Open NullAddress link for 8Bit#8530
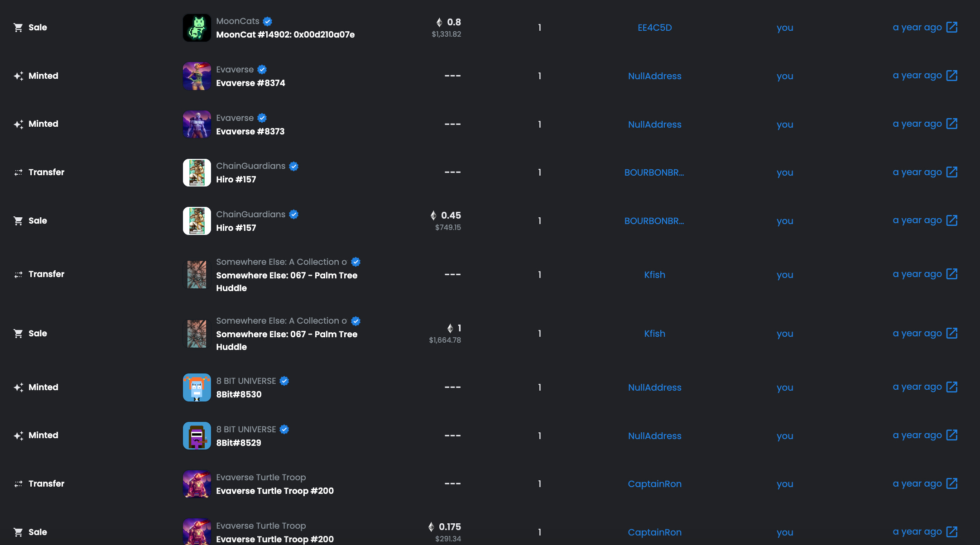 tap(654, 387)
